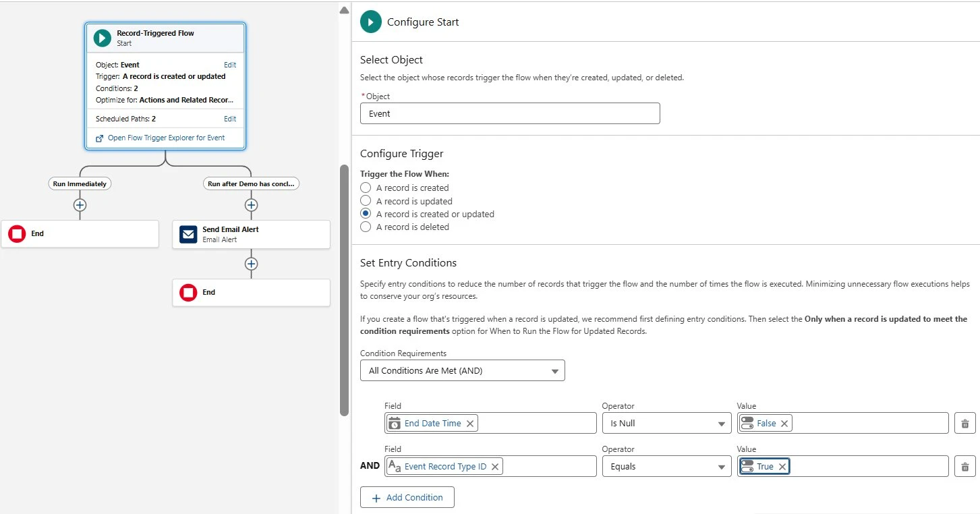Add element under Run Immediately path
The width and height of the screenshot is (980, 514).
coord(80,204)
